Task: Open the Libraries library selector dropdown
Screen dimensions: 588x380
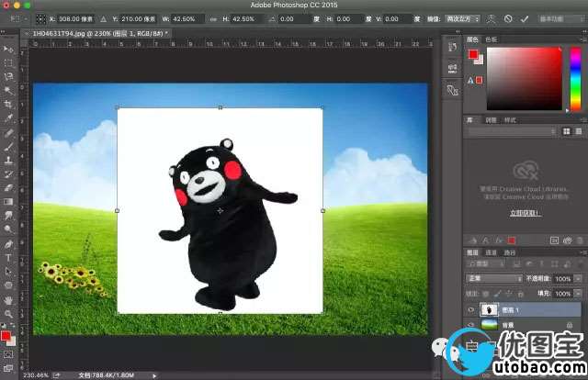Action: [511, 131]
